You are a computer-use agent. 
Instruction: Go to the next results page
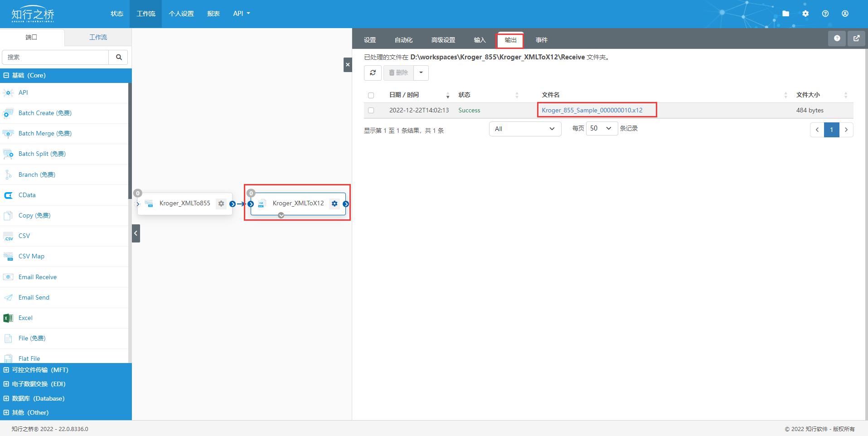point(846,130)
